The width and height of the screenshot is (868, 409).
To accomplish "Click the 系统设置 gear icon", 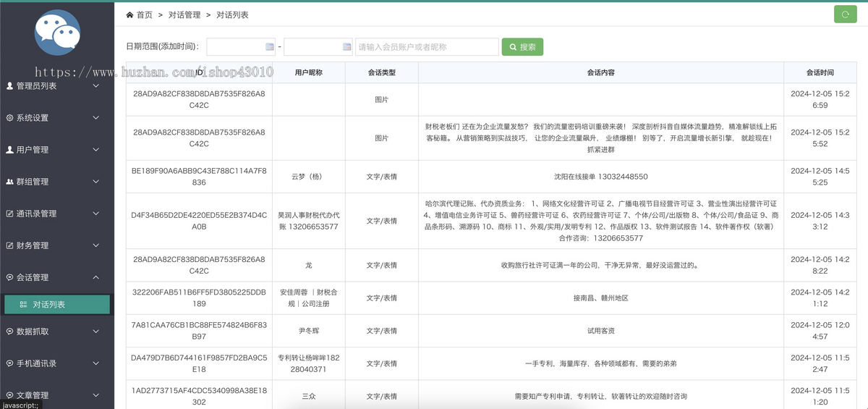I will tap(9, 118).
